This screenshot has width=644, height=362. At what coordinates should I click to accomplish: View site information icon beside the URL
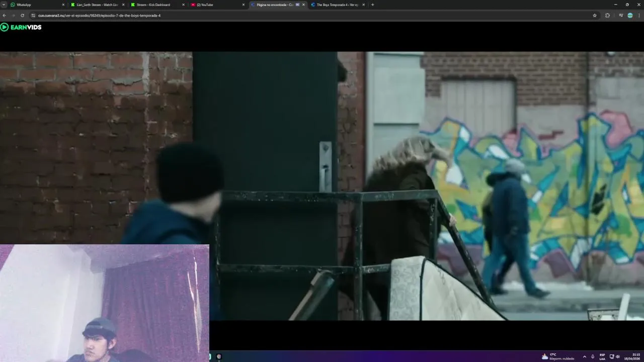[x=33, y=16]
